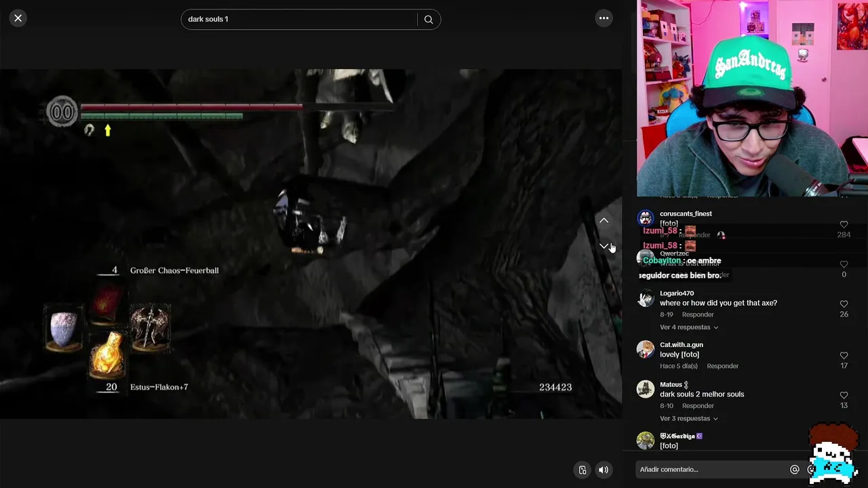Go to previous video with up chevron

click(604, 220)
